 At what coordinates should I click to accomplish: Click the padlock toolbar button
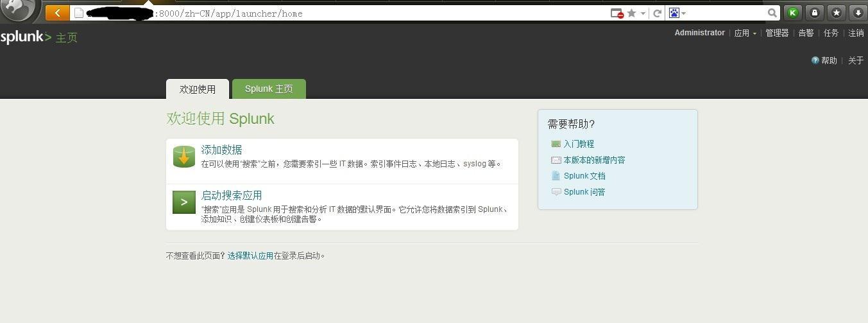815,12
